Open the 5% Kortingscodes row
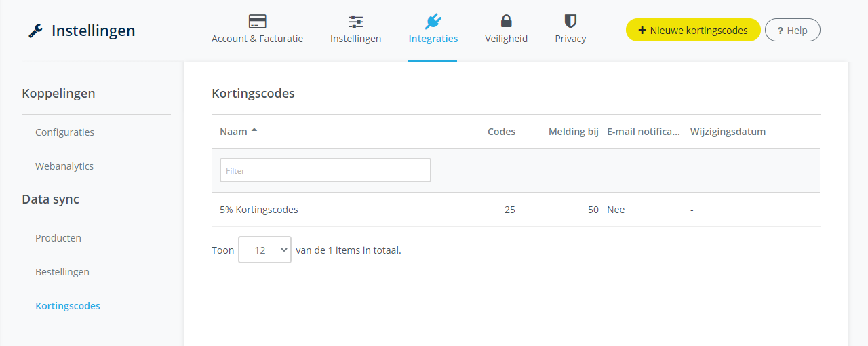Viewport: 868px width, 346px height. 259,210
